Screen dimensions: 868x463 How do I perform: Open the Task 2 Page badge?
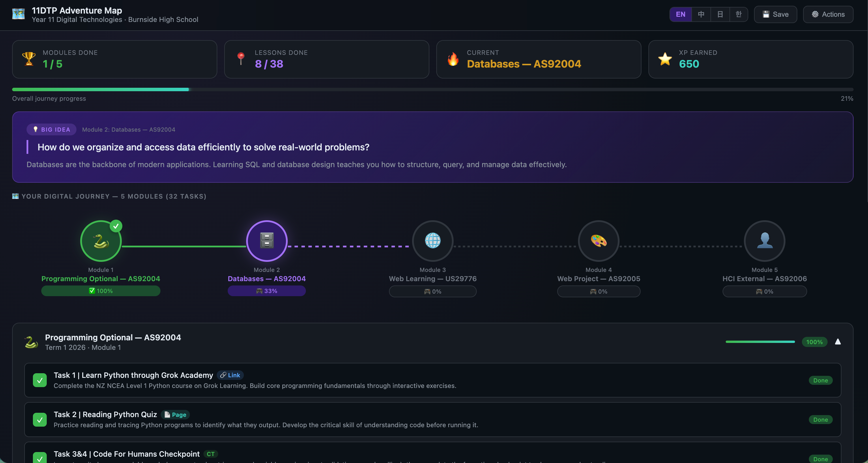tap(175, 415)
